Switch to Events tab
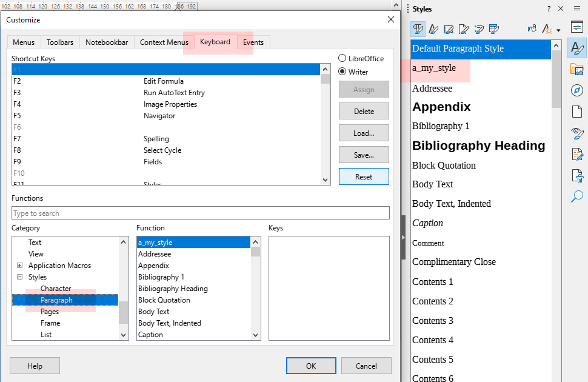 253,42
